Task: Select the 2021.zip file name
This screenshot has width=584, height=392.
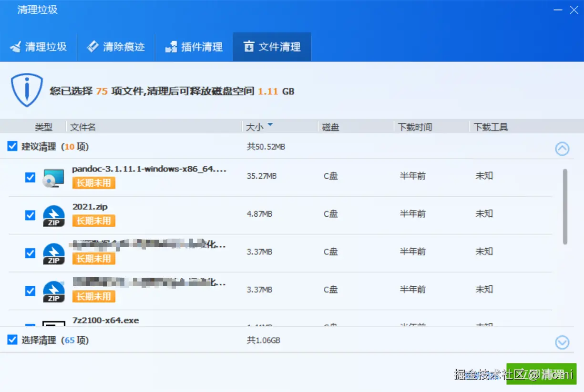Action: [90, 207]
